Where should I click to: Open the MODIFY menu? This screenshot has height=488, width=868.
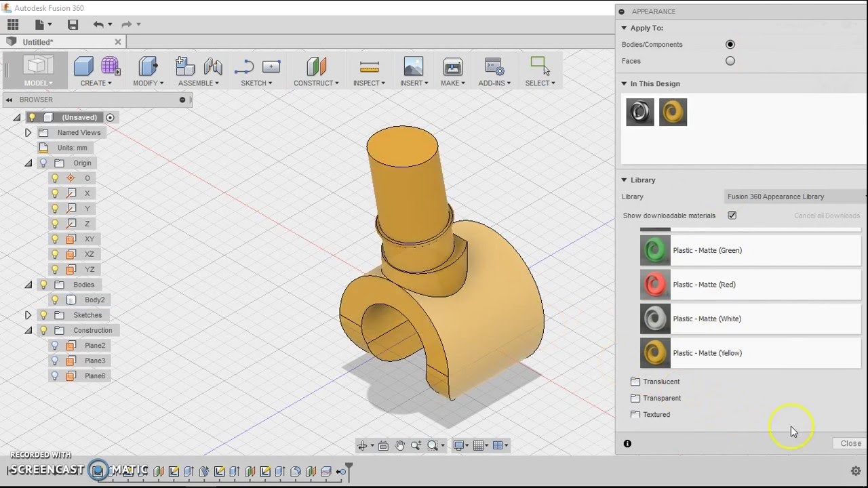[x=148, y=83]
